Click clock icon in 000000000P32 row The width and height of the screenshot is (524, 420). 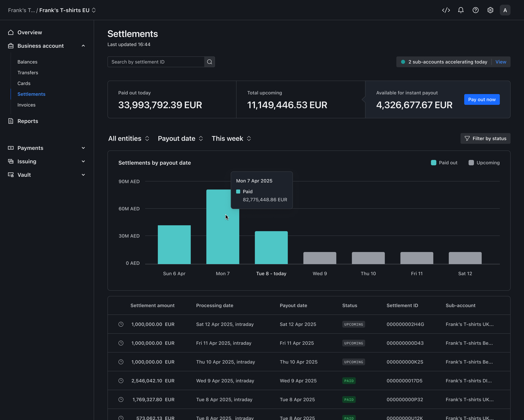point(121,399)
